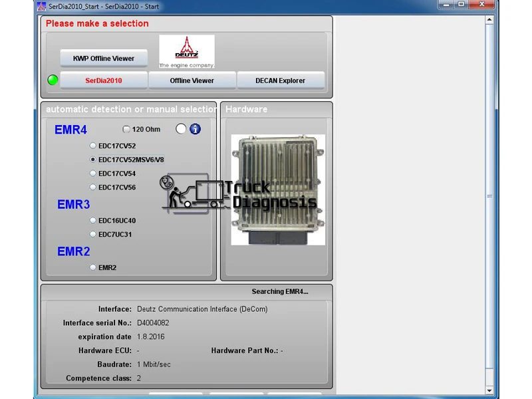Viewport: 532px width, 399px height.
Task: Launch SerDia2010 diagnostics
Action: point(103,80)
